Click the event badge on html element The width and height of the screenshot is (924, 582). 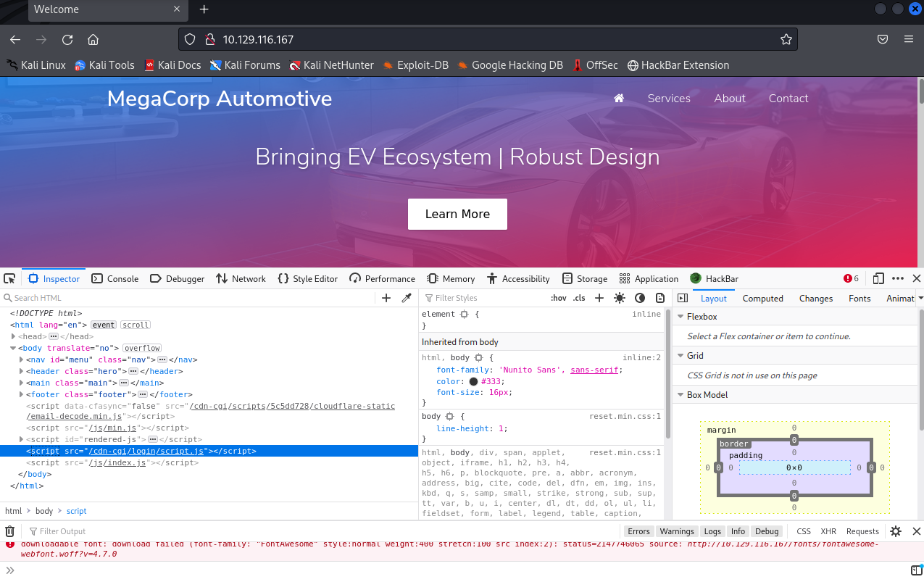pos(104,325)
